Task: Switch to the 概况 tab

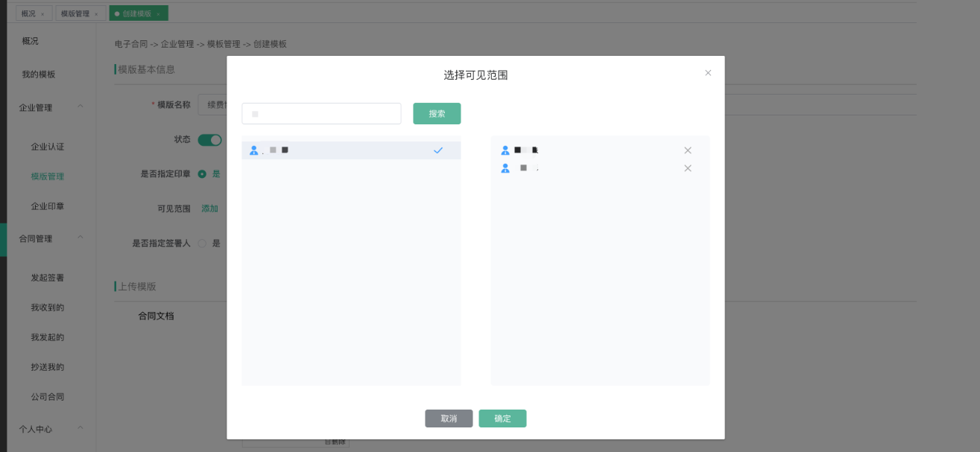Action: (x=28, y=13)
